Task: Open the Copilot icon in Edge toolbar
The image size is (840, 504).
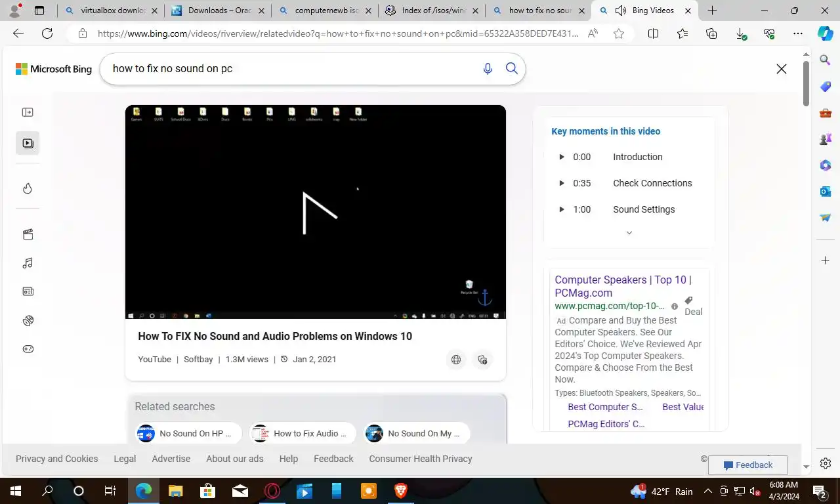Action: 826,33
